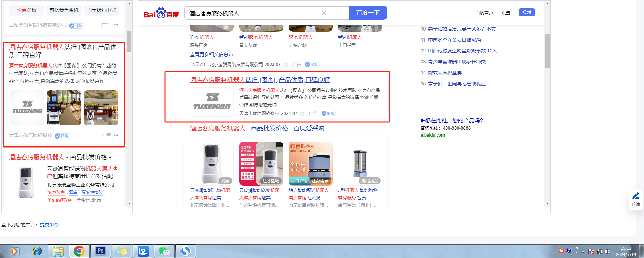Click the round icon after 天津市优信网络科技 2024-07
The width and height of the screenshot is (644, 258).
302,114
